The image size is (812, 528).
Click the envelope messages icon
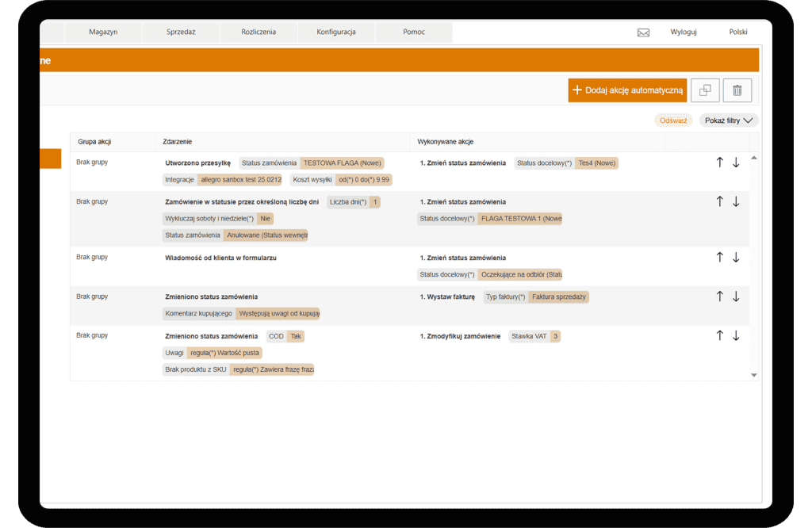(643, 33)
